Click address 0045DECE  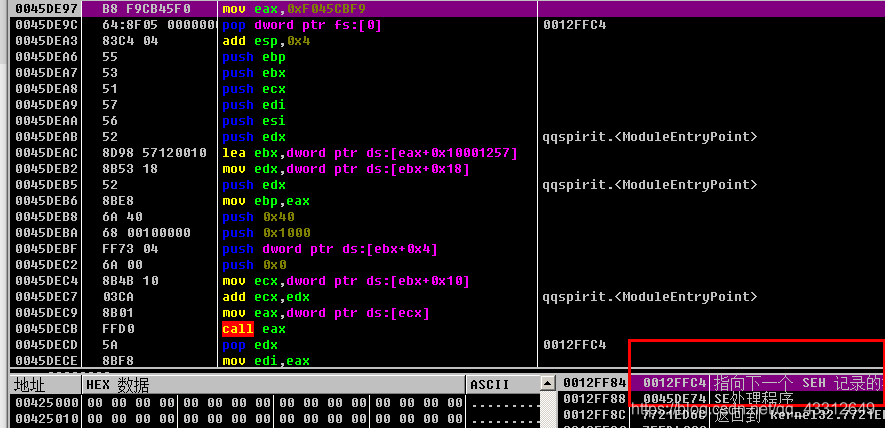pos(45,361)
